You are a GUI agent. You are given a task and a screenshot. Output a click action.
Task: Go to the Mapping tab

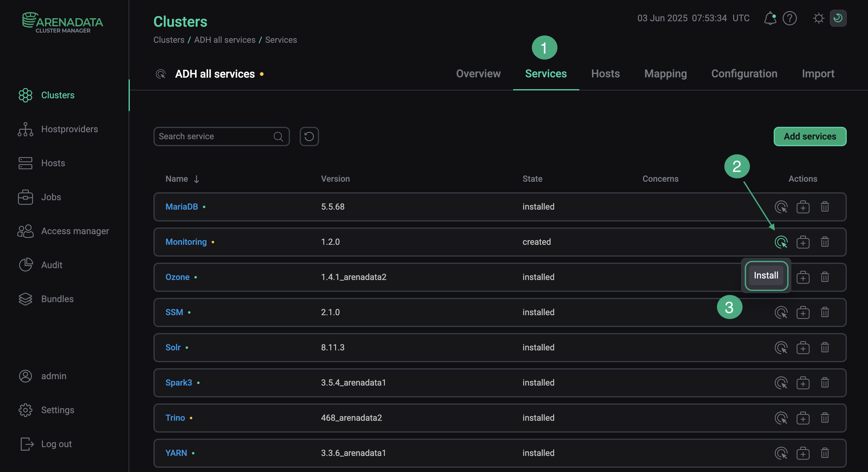click(665, 74)
